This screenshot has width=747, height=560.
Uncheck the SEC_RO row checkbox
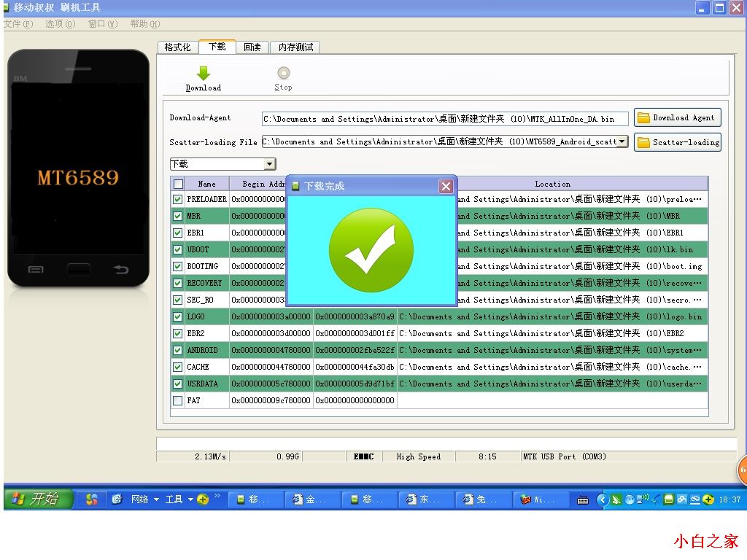tap(178, 300)
